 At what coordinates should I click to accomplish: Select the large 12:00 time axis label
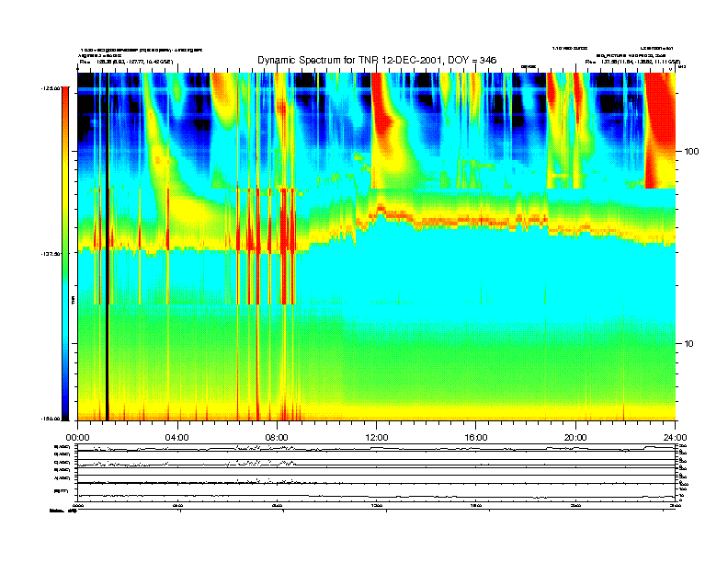coord(377,438)
